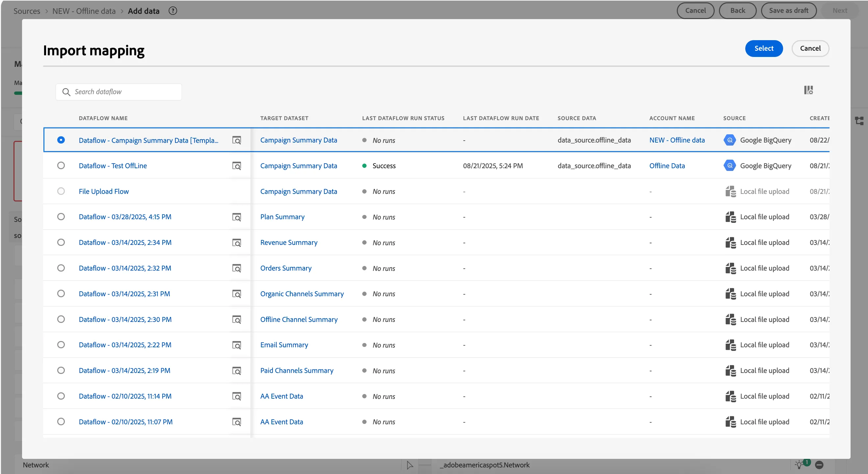Preview mapping for Dataflow - 02/10/2025, 11:14 PM
This screenshot has height=474, width=868.
point(237,396)
